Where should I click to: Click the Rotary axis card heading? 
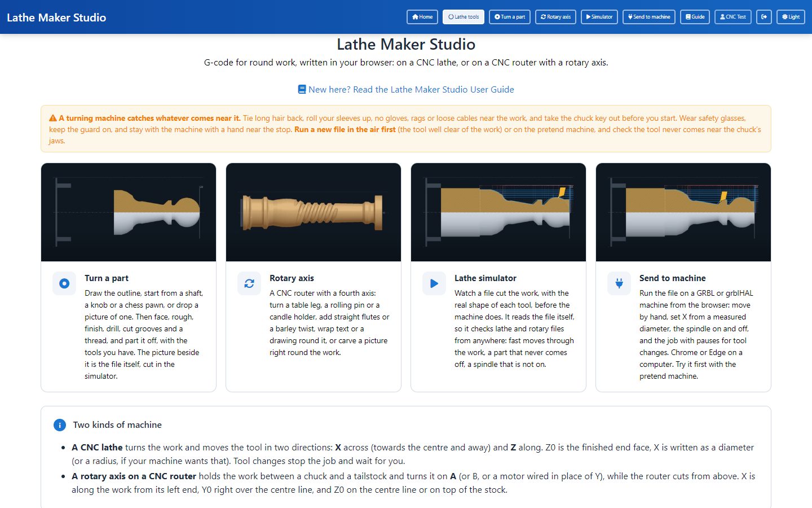click(x=292, y=278)
